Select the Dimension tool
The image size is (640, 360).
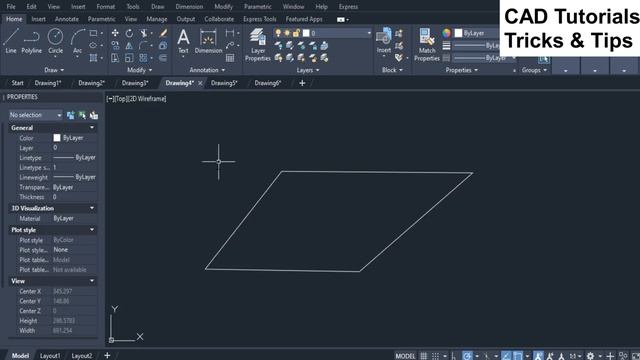tap(208, 41)
